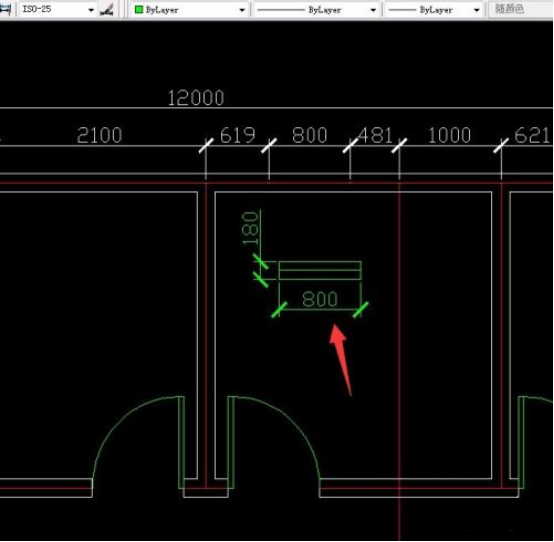Select the 12000 overall dimension text
The width and height of the screenshot is (554, 542).
[196, 98]
